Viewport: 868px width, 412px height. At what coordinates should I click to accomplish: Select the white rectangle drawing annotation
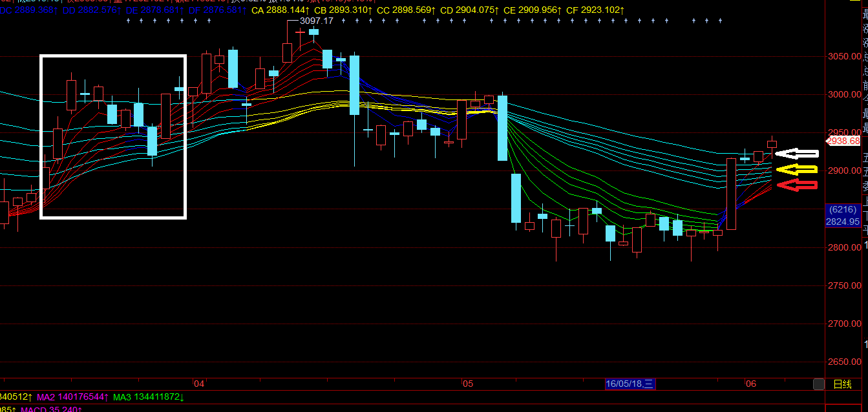click(x=113, y=56)
